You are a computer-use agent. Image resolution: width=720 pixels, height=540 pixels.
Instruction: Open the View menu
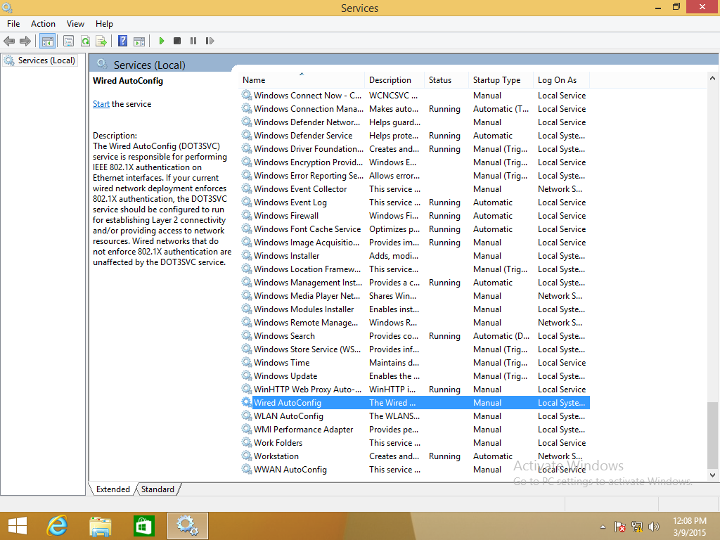[75, 24]
